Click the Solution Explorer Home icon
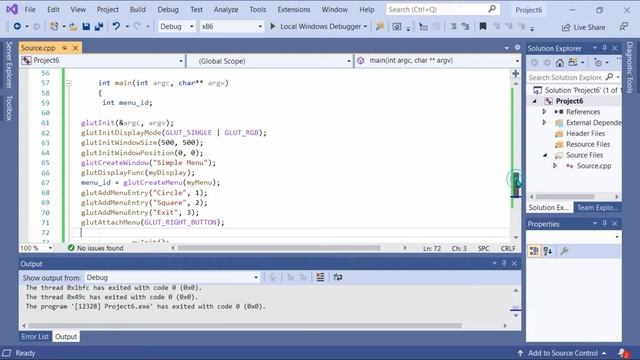The width and height of the screenshot is (640, 360). pyautogui.click(x=560, y=63)
